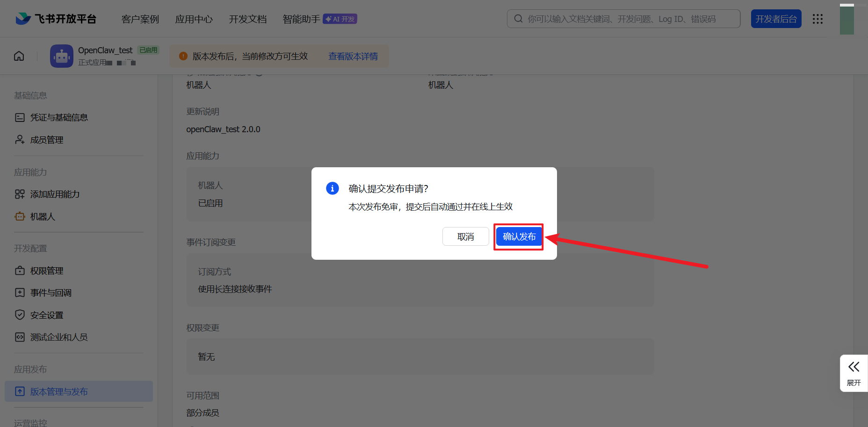Click the 安全设置 shield icon

20,314
